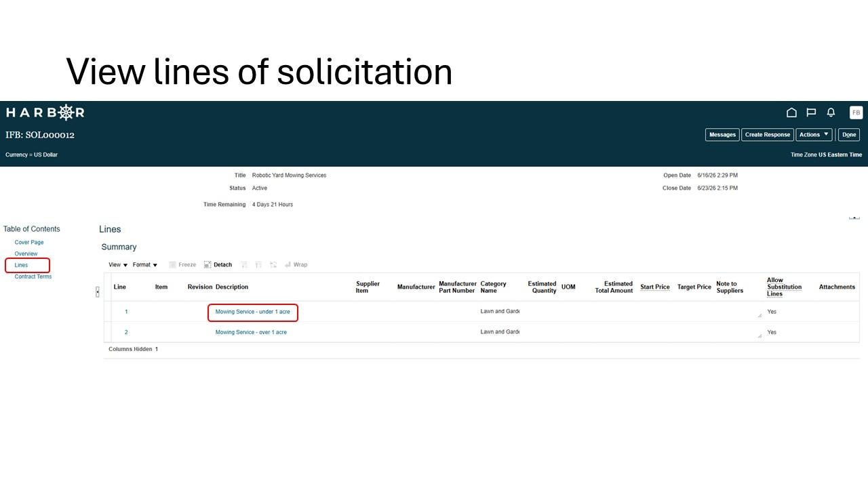Select Lines in Table of Contents

[21, 265]
